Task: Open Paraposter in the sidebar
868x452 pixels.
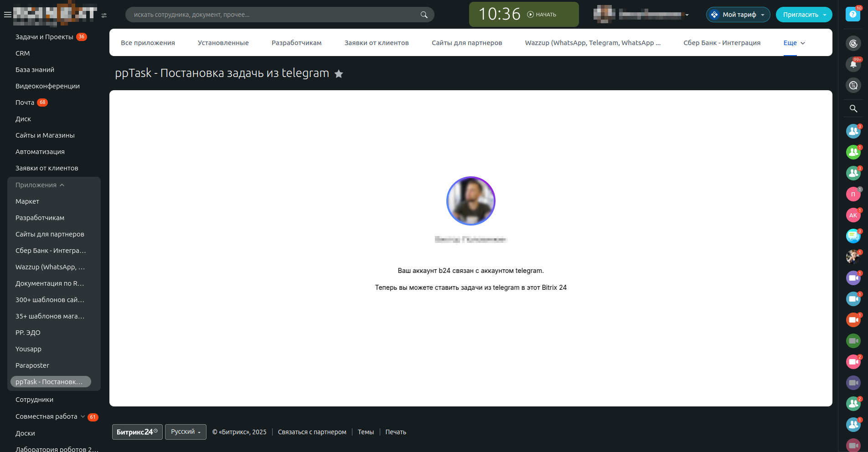Action: [x=32, y=365]
